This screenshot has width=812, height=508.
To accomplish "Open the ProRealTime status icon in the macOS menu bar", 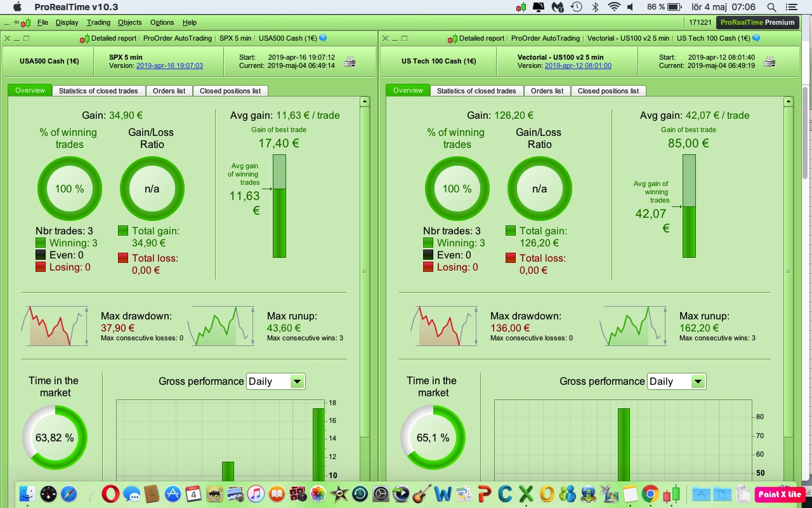I will (521, 7).
